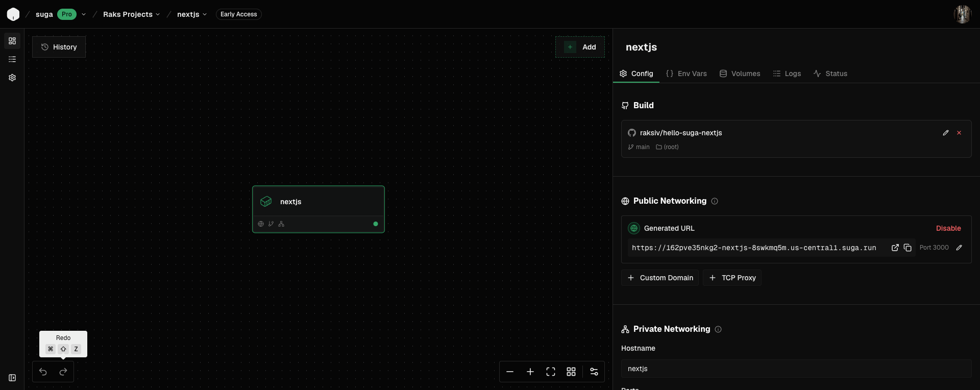Switch to the Volumes tab
The image size is (980, 390).
coord(740,74)
